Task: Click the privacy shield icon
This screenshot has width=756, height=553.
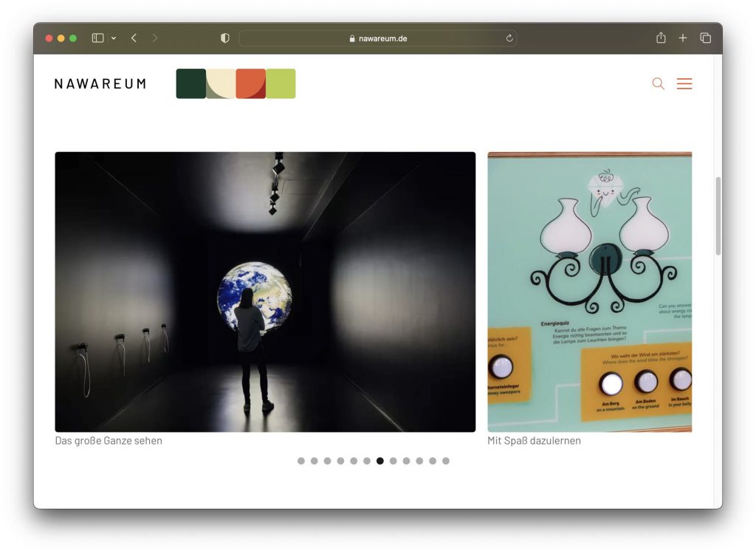Action: (x=225, y=38)
